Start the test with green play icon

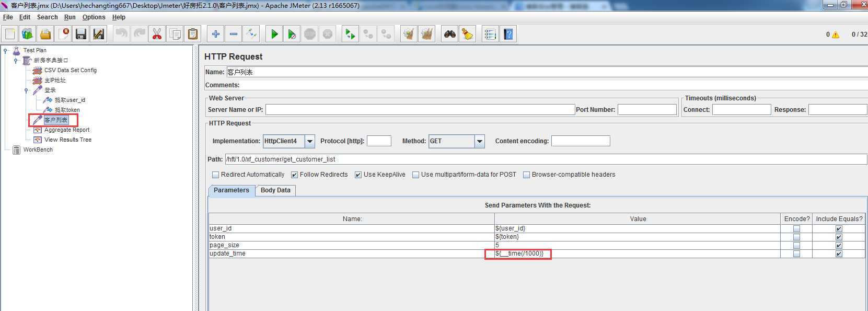coord(274,34)
